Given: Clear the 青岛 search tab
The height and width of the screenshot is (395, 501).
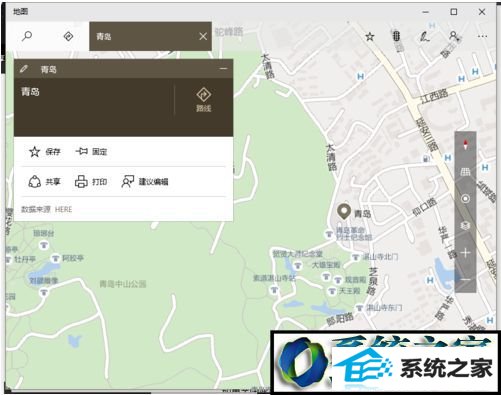Looking at the screenshot, I should [x=203, y=36].
